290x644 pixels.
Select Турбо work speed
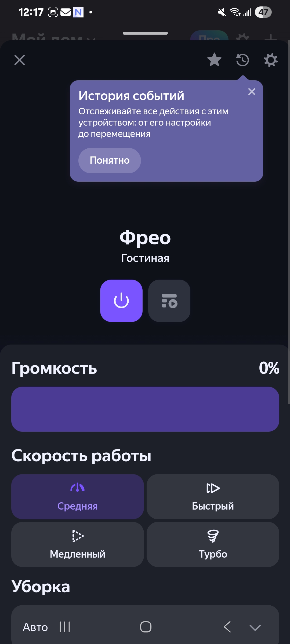[213, 544]
